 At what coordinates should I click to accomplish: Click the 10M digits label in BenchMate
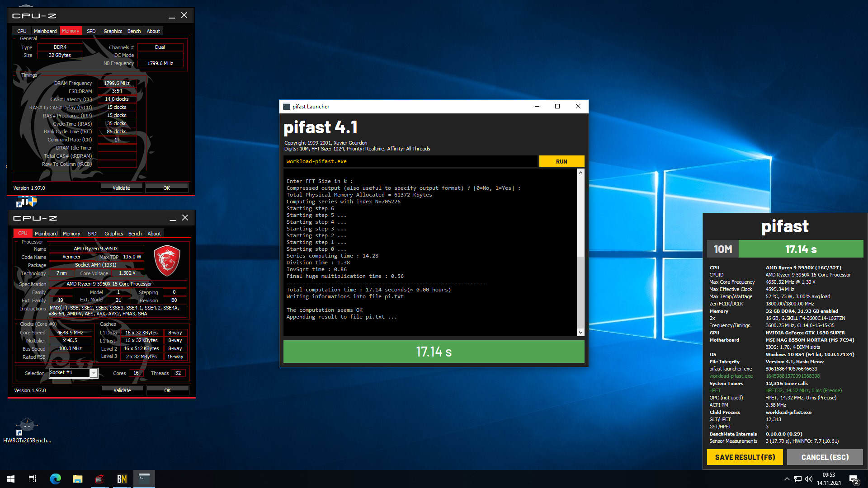point(723,249)
